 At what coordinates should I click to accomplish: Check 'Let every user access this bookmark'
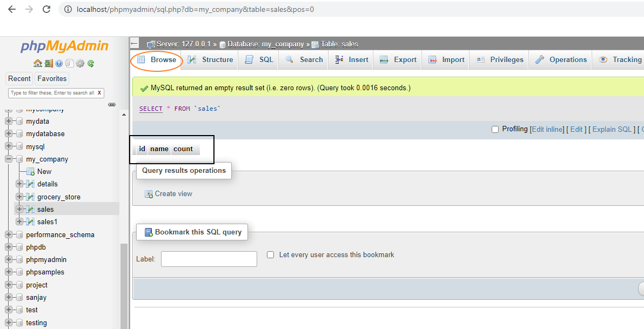point(270,254)
